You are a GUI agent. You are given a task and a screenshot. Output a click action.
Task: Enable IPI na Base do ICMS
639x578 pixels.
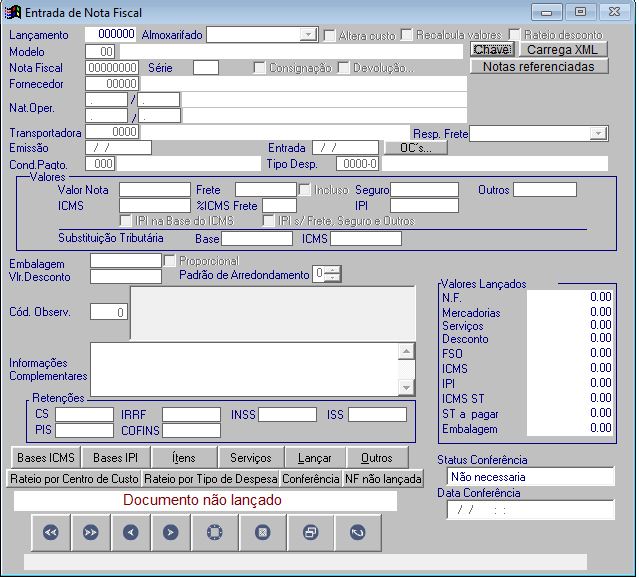point(126,221)
